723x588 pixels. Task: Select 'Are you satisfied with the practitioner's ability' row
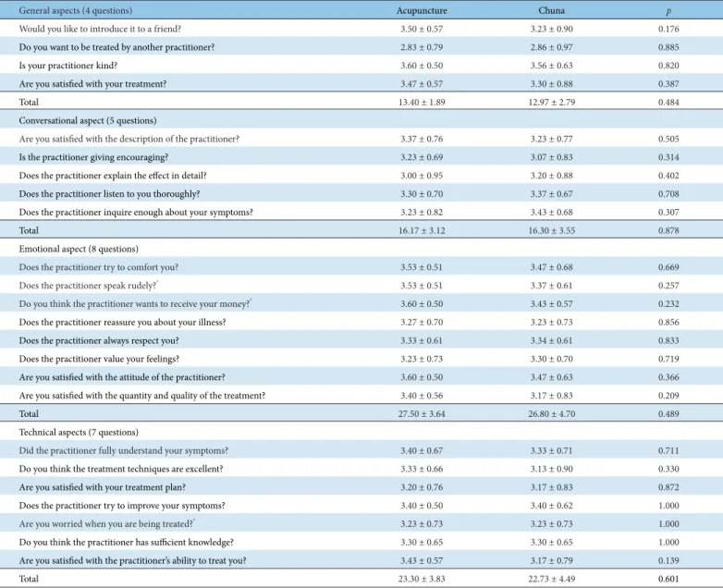[361, 560]
